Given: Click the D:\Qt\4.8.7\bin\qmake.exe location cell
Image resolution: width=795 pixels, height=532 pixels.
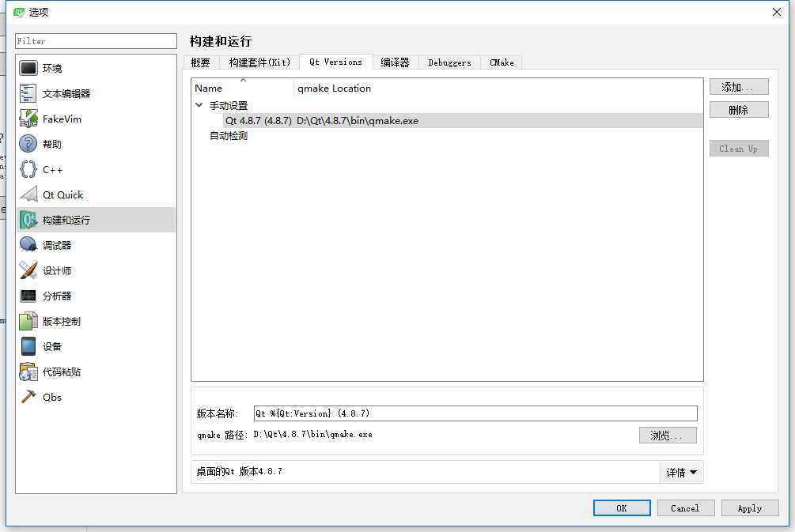Looking at the screenshot, I should [x=358, y=121].
